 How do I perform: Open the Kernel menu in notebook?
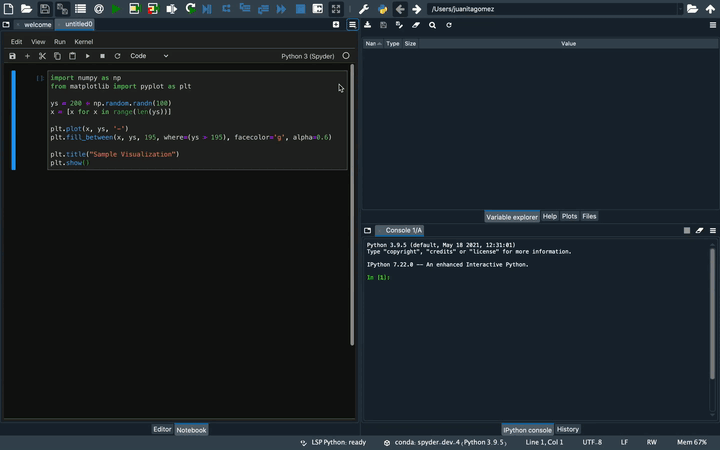(84, 42)
